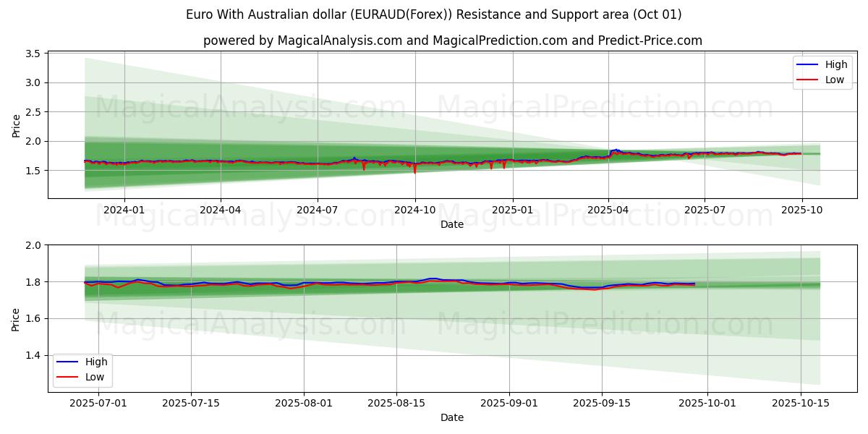868x434 pixels.
Task: Select the 2025-10 tick on top chart
Action: pyautogui.click(x=801, y=210)
